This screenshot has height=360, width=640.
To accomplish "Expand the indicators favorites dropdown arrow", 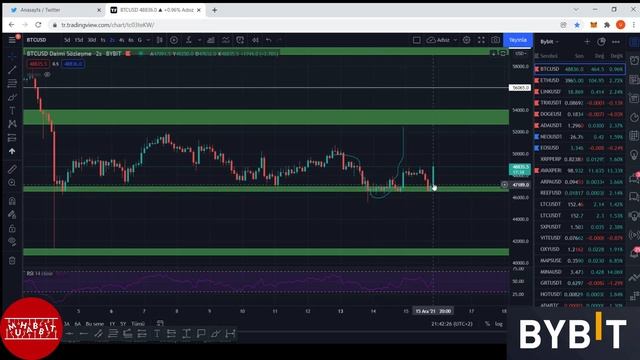I will click(x=199, y=40).
